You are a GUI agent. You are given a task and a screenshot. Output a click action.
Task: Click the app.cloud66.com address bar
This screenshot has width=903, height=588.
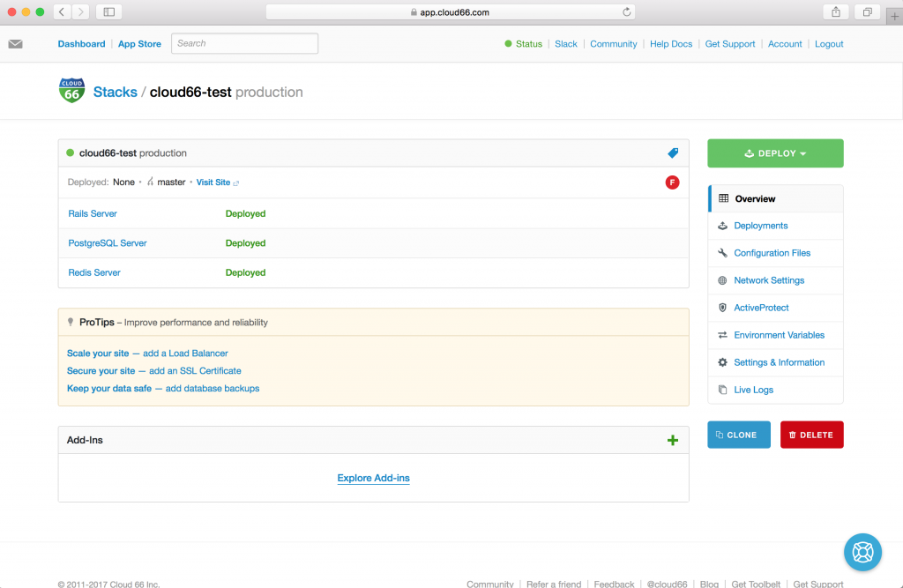point(451,12)
